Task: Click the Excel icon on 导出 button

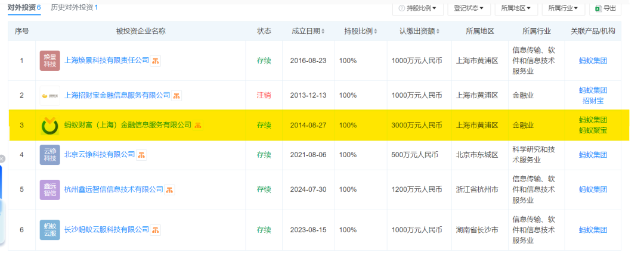Action: coord(599,8)
